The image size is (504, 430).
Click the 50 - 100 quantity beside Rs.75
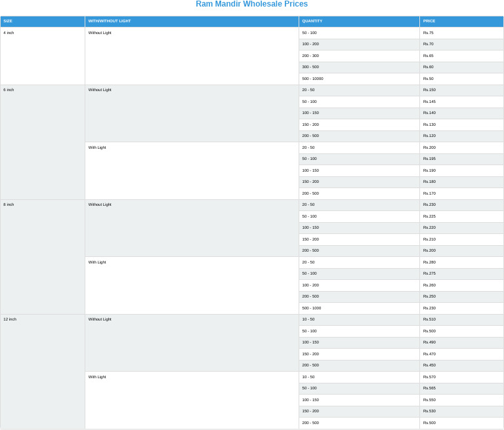point(359,33)
